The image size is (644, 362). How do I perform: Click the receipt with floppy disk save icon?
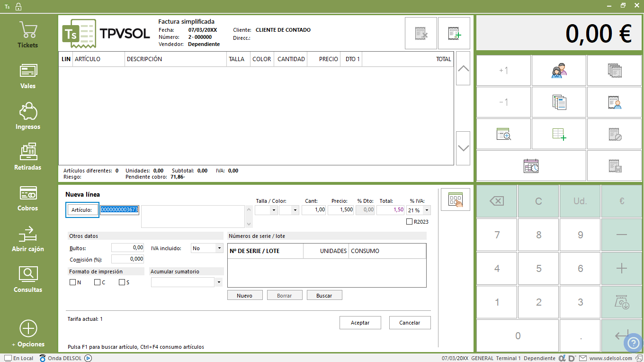pos(615,166)
